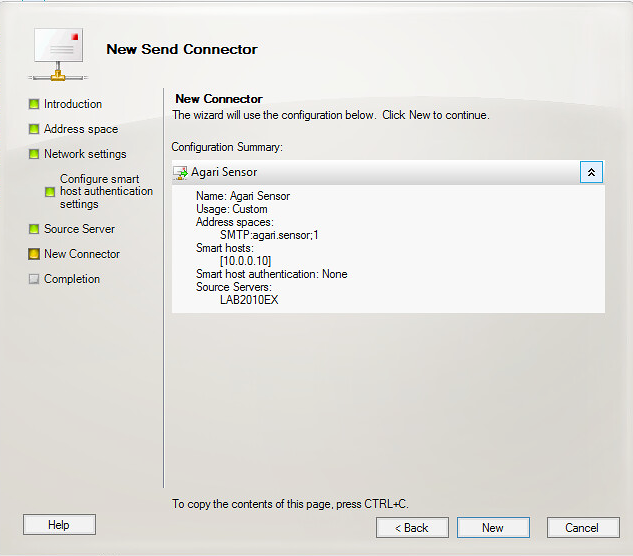
Task: Select 'Smart host authentication: None' line
Action: [272, 274]
